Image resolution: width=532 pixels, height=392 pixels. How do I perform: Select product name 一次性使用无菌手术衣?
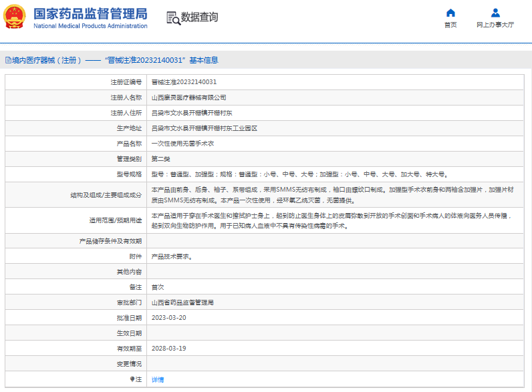(182, 144)
